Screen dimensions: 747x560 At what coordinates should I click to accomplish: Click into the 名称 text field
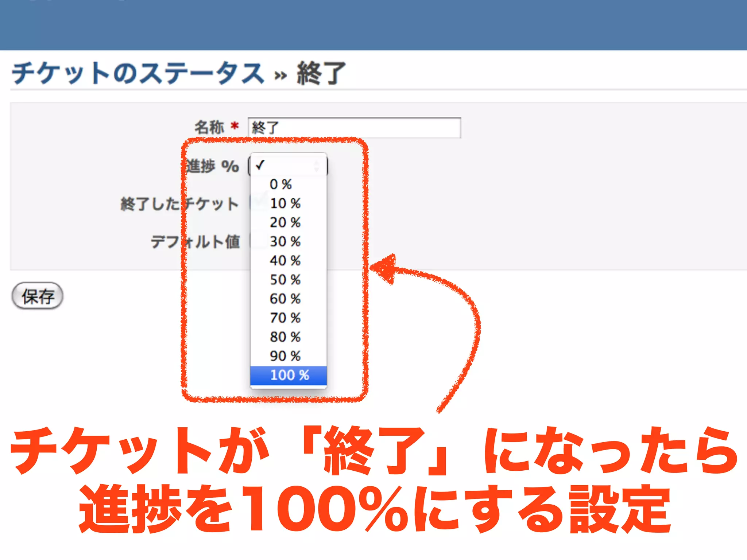[x=354, y=128]
